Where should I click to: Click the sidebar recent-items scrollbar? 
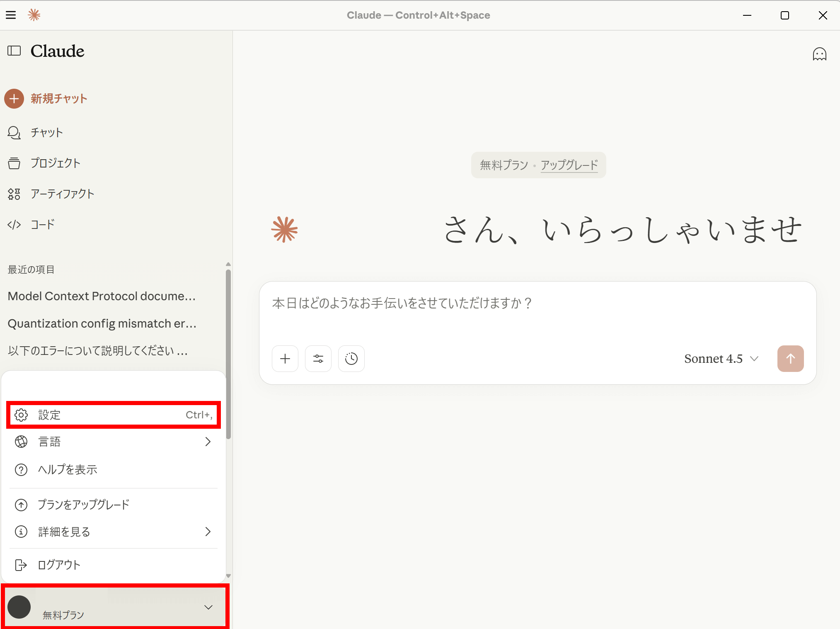point(228,355)
